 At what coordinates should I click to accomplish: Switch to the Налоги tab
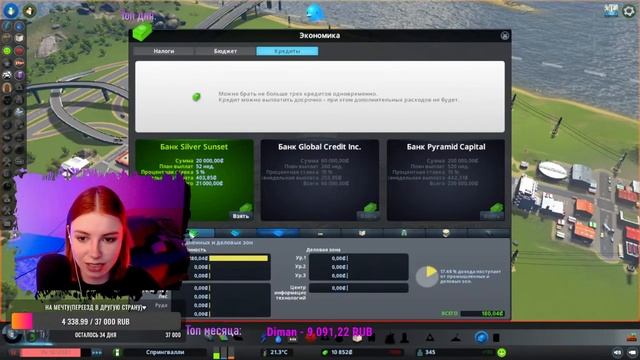[x=164, y=51]
